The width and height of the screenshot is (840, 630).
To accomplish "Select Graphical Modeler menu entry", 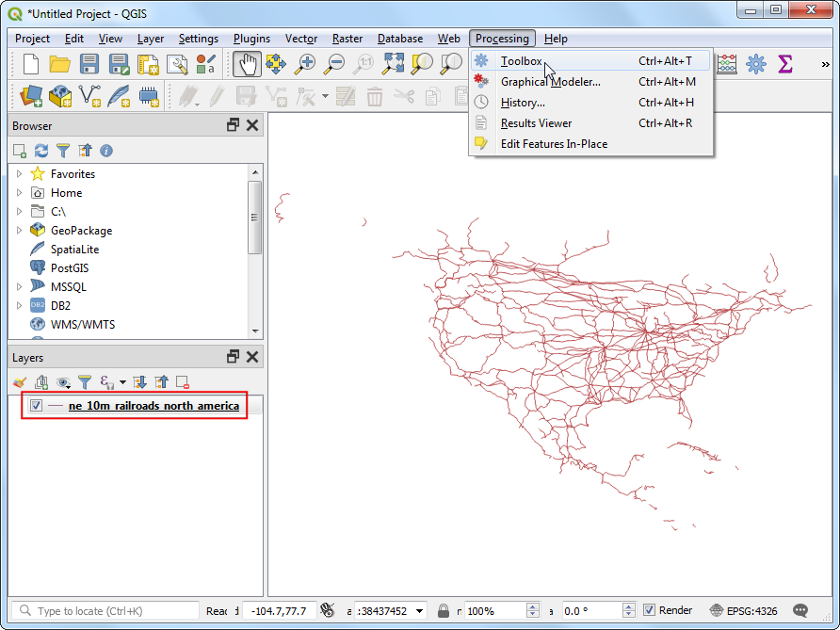I will [x=550, y=82].
